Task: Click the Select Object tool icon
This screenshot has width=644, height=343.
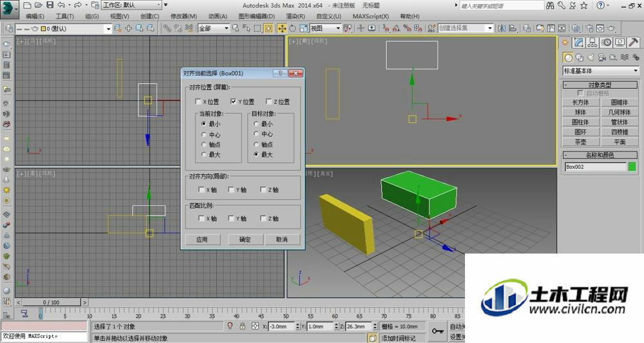Action: point(235,28)
